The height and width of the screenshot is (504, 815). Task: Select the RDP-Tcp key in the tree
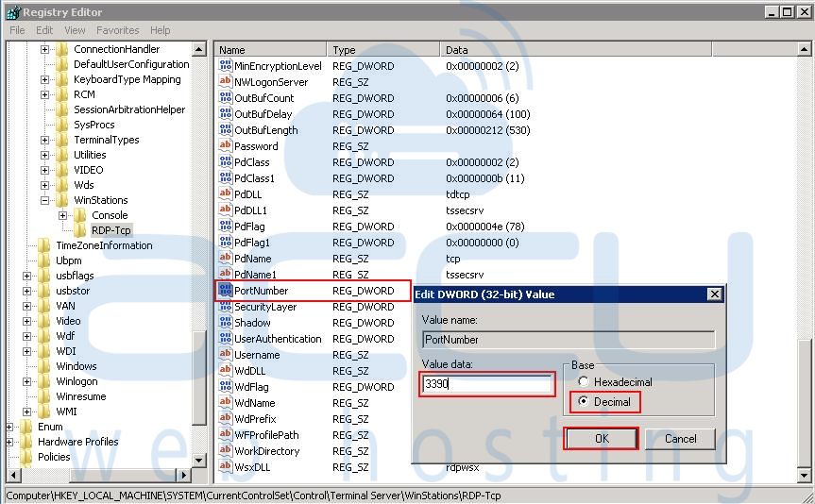tap(111, 230)
